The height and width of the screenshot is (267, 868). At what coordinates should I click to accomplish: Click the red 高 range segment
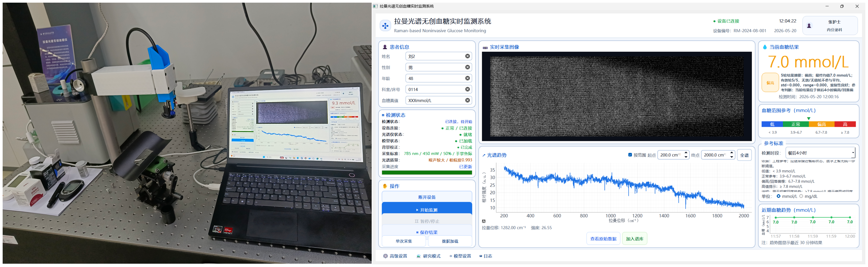(845, 124)
